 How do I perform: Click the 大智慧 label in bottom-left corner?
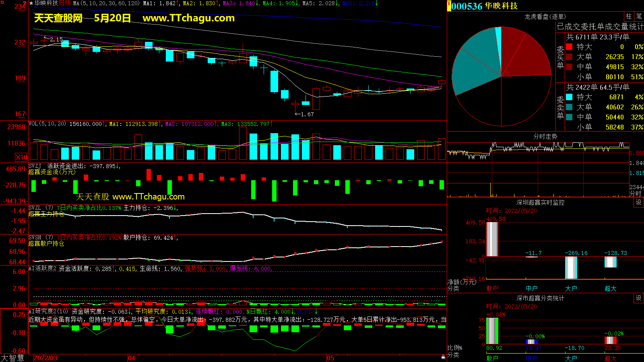12,358
